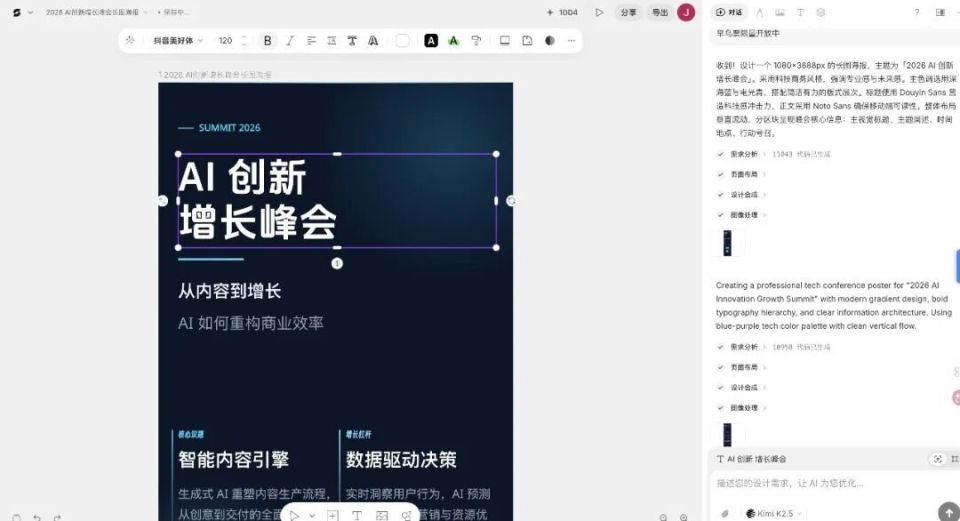Screen dimensions: 960x521
Task: Expand the first 图像处理 step
Action: (x=742, y=215)
